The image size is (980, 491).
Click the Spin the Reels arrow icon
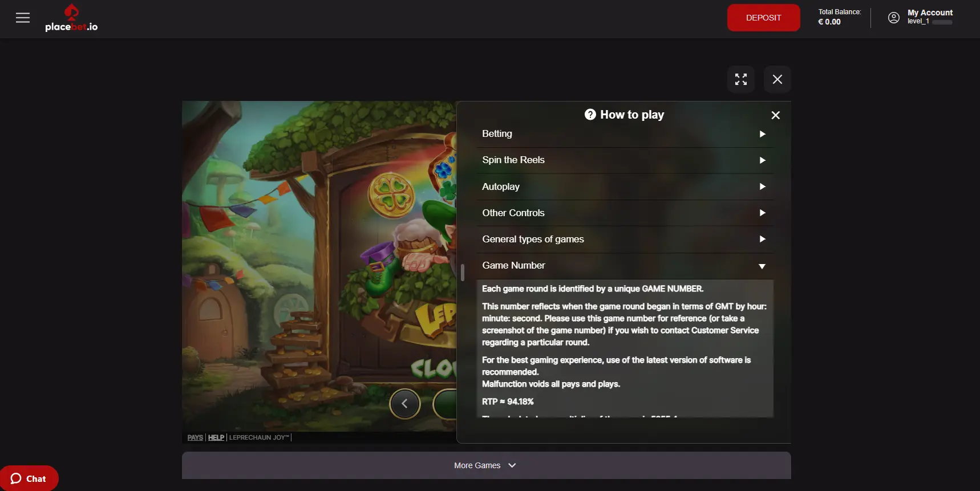(762, 160)
